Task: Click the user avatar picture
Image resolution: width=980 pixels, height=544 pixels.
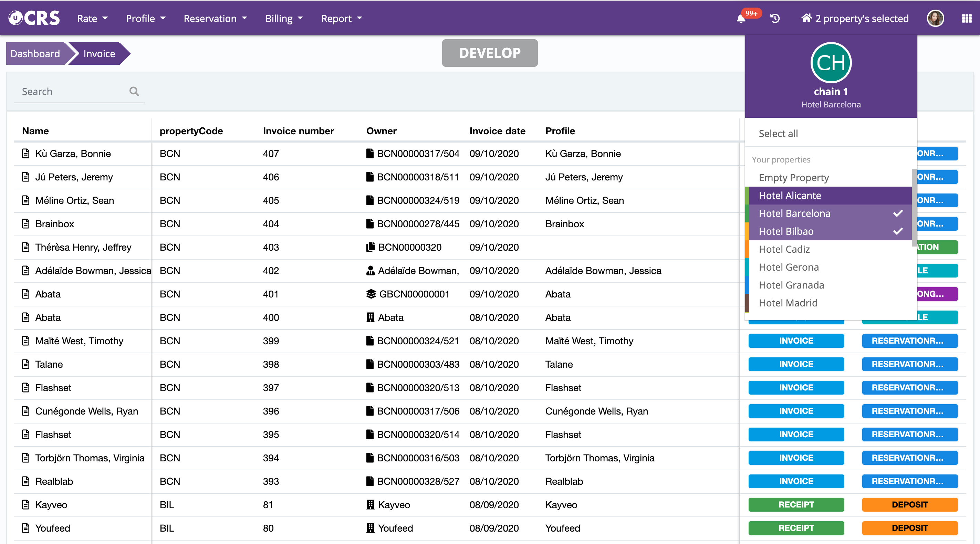Action: (x=935, y=18)
